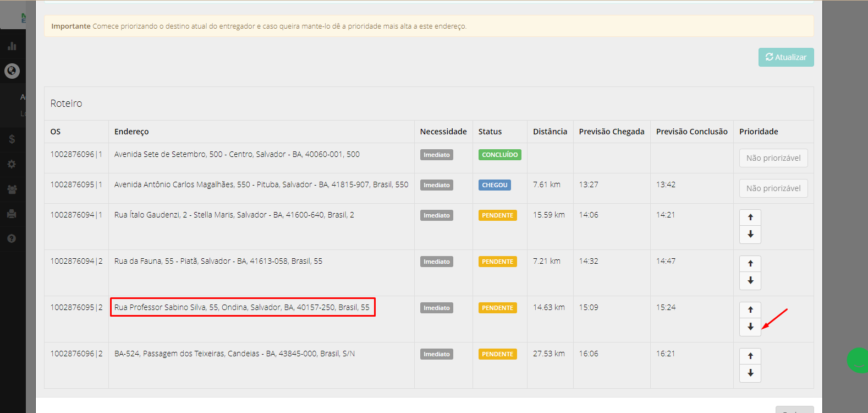868x413 pixels.
Task: Raise priority of Rua da Fauna address
Action: pos(750,264)
